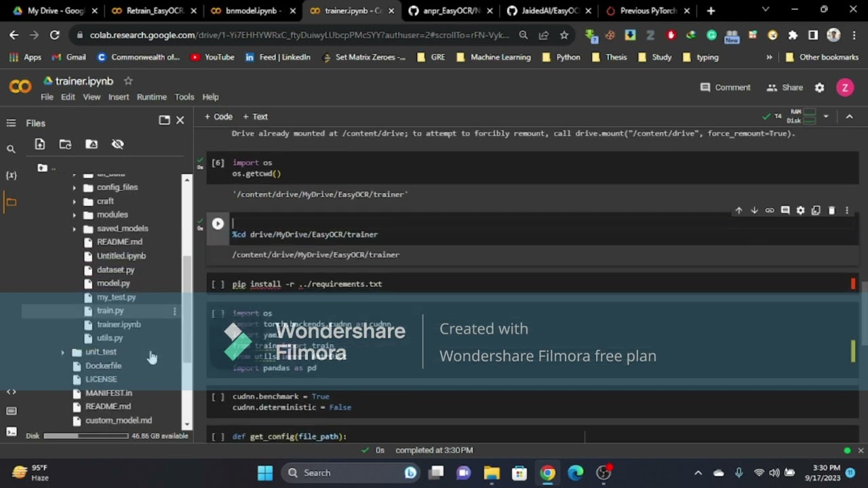Run the cudnn.benchmark cell

pos(218,396)
